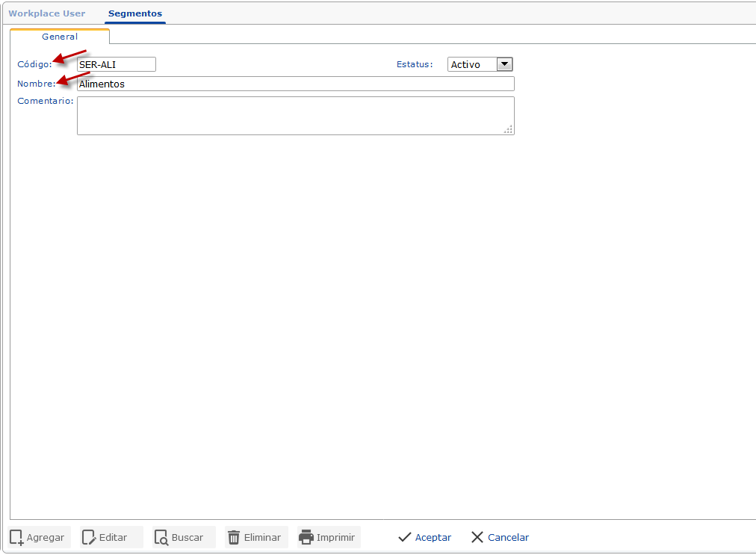Click the Cancelar link text
The height and width of the screenshot is (555, 756).
point(508,537)
